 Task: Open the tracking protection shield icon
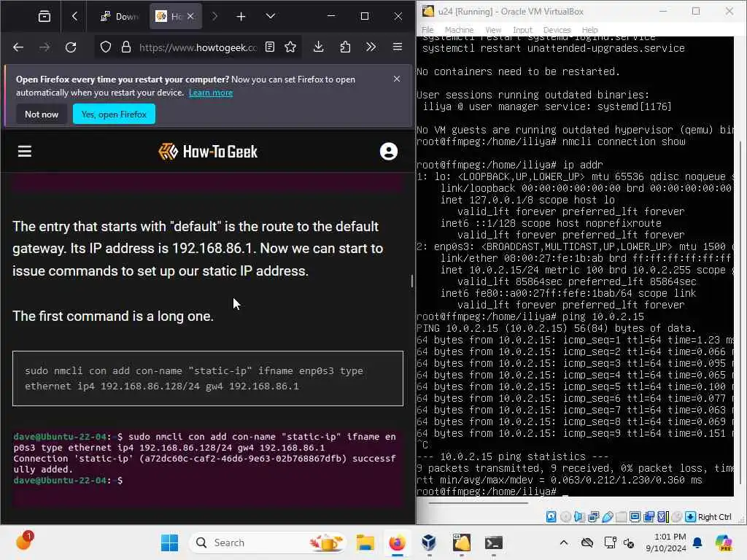[106, 47]
